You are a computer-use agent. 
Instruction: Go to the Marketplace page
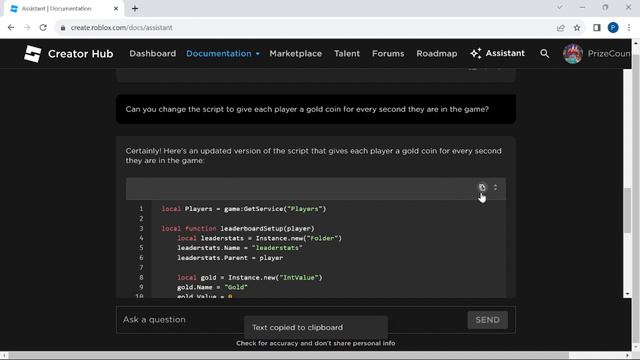point(296,53)
